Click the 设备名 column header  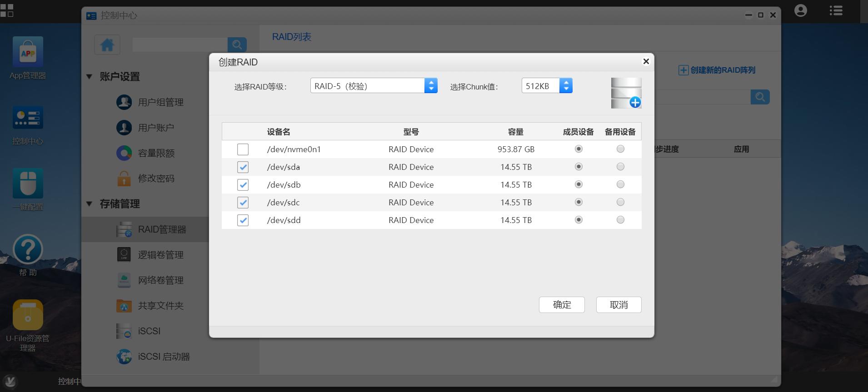(x=279, y=132)
